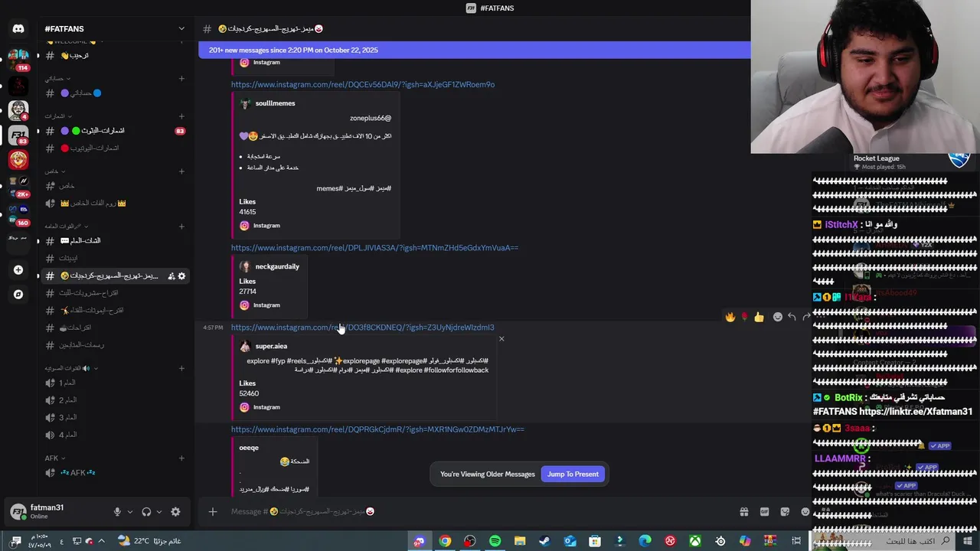Click Jump To Present button
The image size is (980, 551).
coord(573,474)
